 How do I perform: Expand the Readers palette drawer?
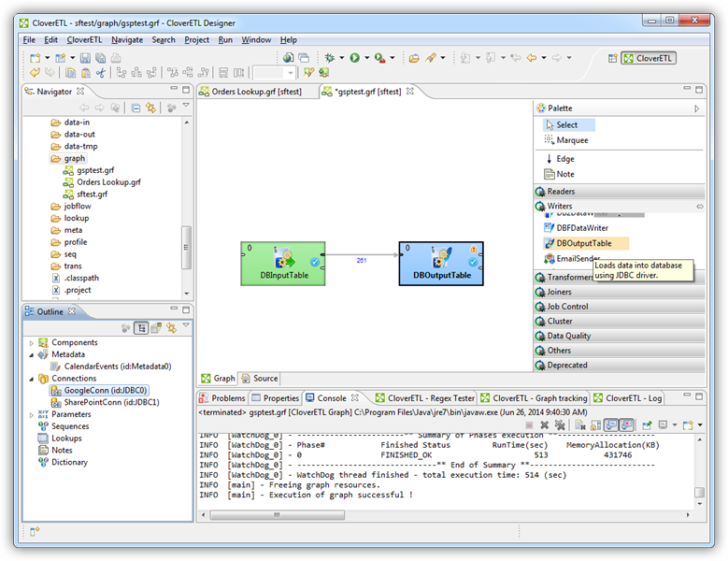click(561, 192)
